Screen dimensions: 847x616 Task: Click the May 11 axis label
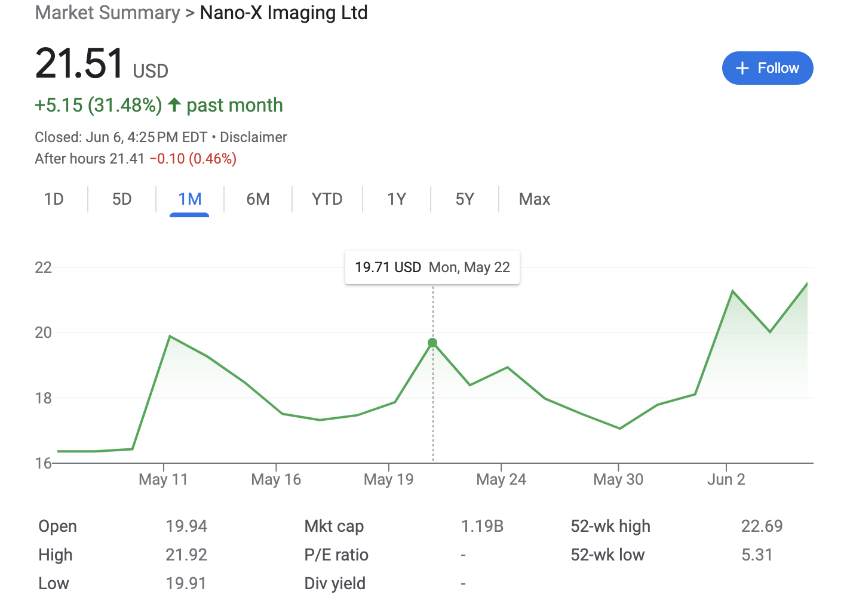pyautogui.click(x=163, y=479)
